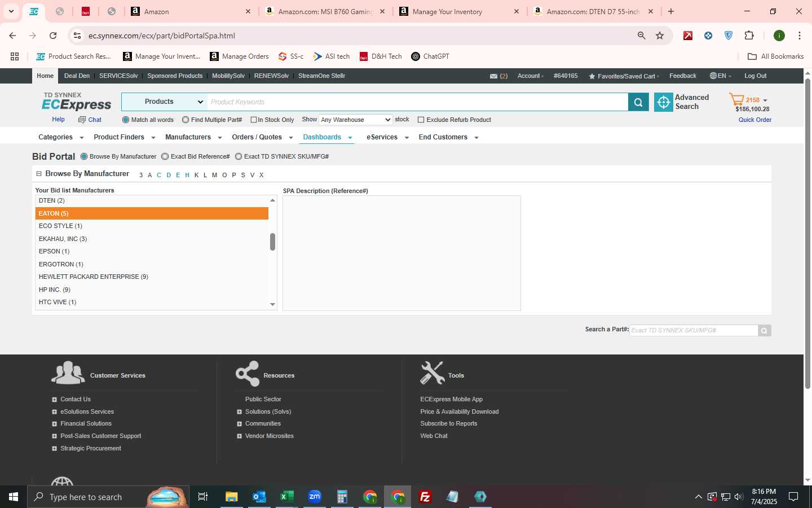Click the Feedback link
812x508 pixels.
coord(682,76)
